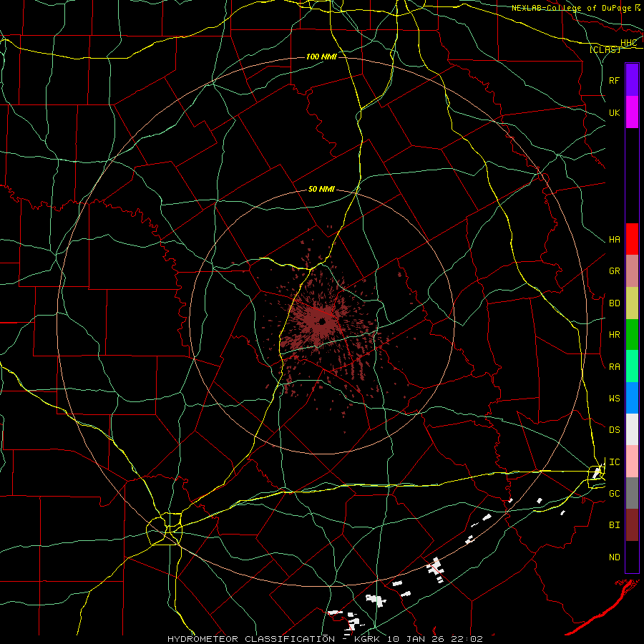The width and height of the screenshot is (644, 644).
Task: Select the BD yellow legend swatch
Action: 632,303
